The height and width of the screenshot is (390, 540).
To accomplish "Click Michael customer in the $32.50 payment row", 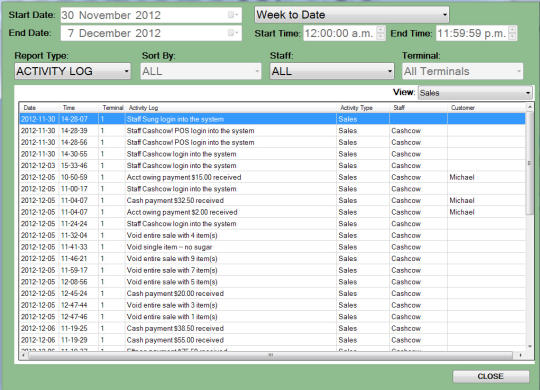I will 462,201.
